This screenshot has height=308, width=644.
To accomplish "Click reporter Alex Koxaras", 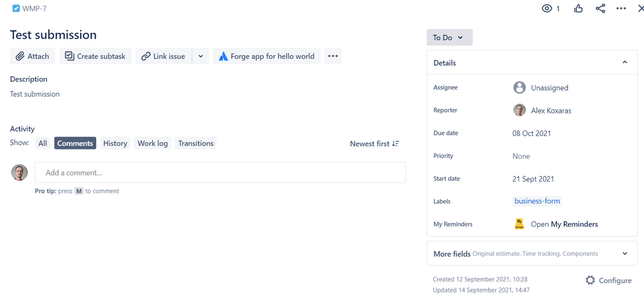I will pyautogui.click(x=551, y=110).
